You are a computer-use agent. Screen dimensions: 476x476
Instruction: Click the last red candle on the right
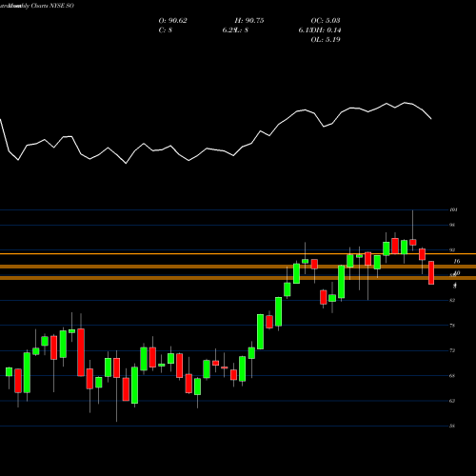point(431,272)
